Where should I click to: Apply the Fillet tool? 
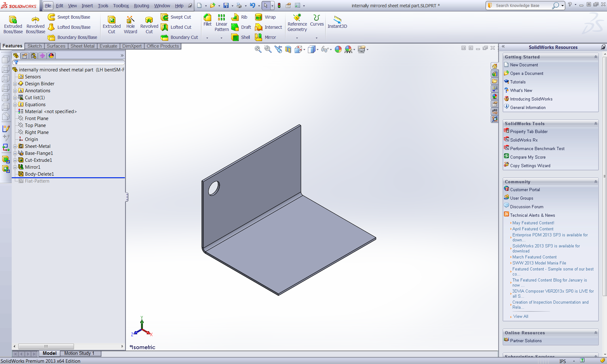(207, 20)
